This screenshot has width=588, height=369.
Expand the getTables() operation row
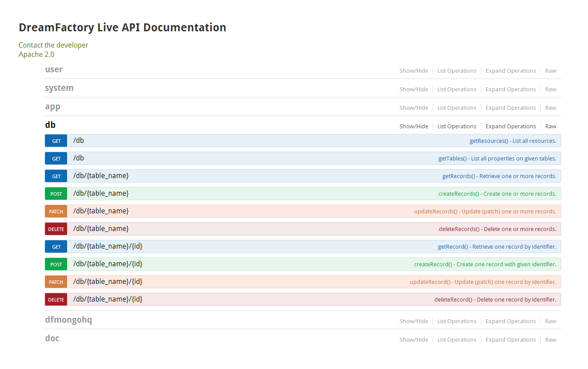pyautogui.click(x=265, y=158)
